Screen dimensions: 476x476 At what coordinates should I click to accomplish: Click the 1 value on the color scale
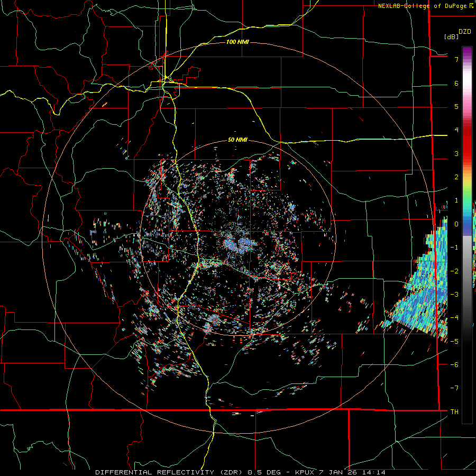tap(456, 200)
